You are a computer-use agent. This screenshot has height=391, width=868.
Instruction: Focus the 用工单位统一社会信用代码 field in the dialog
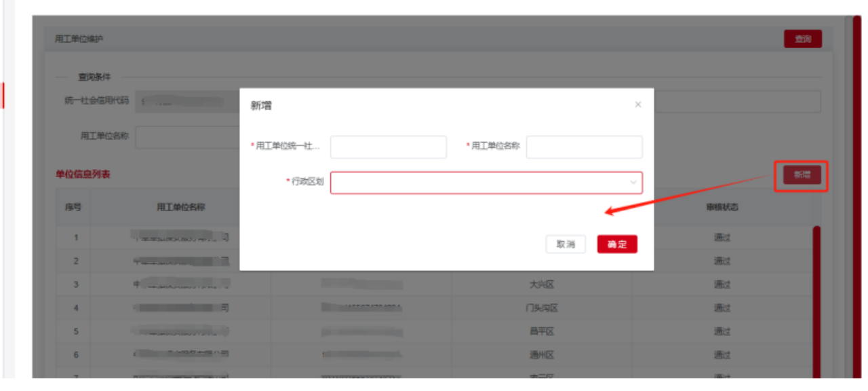[388, 147]
